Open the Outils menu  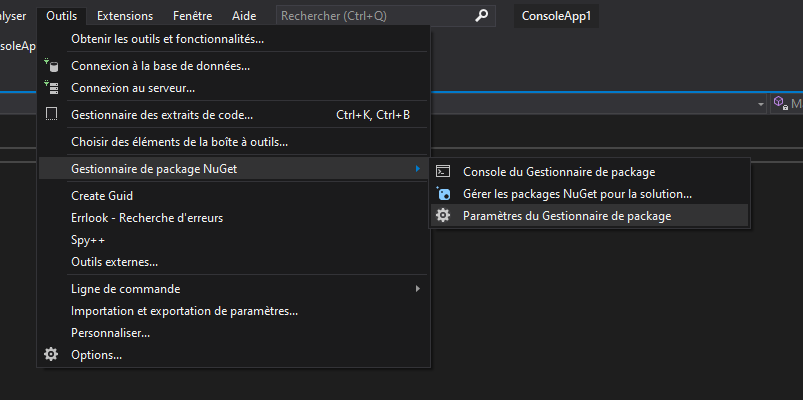[61, 16]
